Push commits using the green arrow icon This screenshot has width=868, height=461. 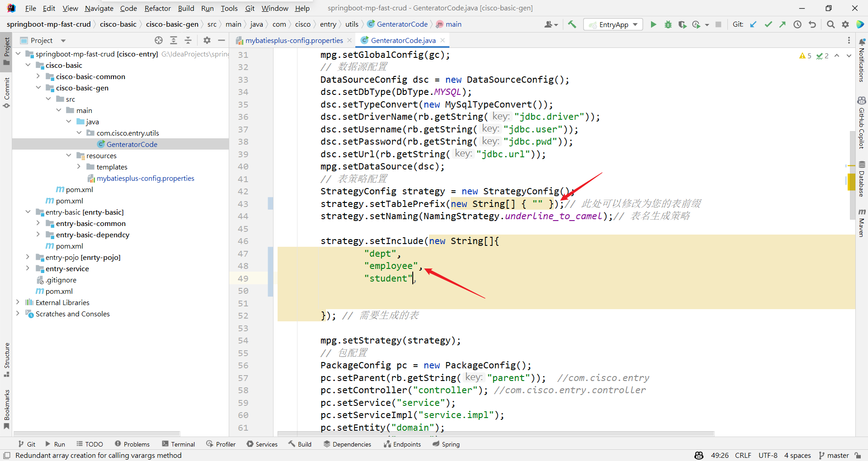(x=783, y=24)
